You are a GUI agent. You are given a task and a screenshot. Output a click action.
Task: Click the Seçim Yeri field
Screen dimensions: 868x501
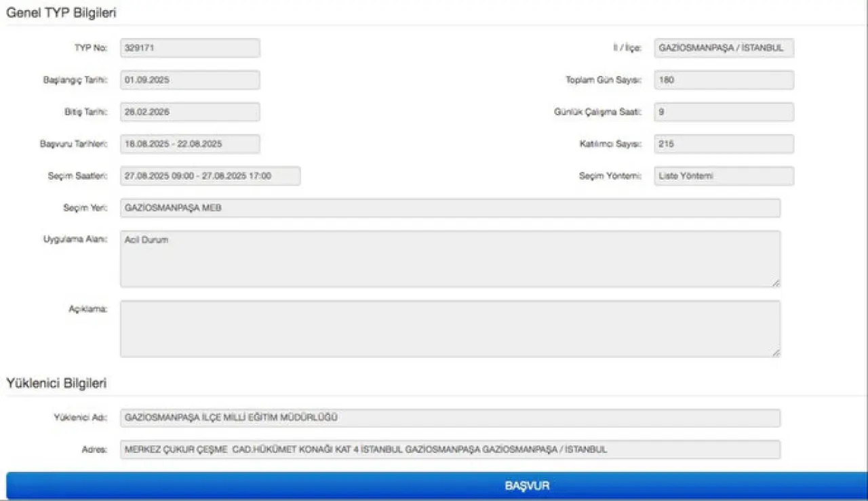coord(450,208)
